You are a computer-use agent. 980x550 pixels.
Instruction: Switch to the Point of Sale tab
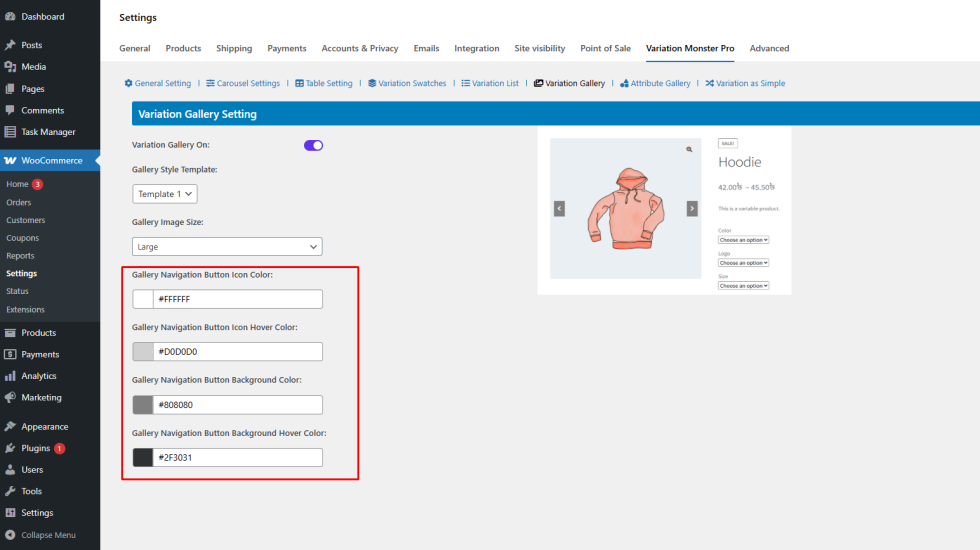(606, 48)
